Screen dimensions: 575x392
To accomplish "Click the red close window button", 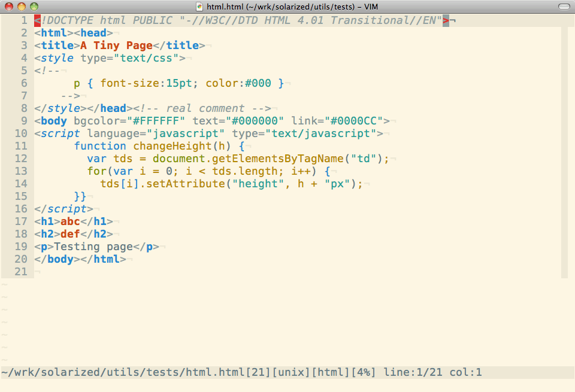I will click(9, 7).
